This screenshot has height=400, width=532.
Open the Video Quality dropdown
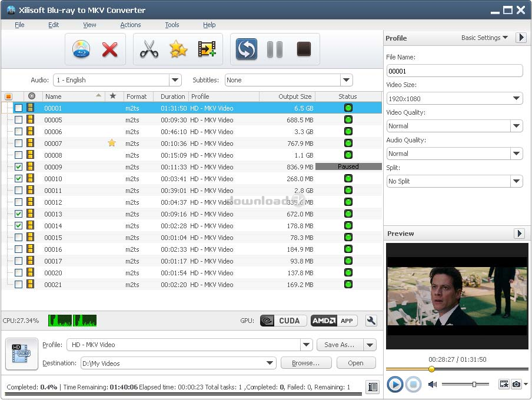516,126
